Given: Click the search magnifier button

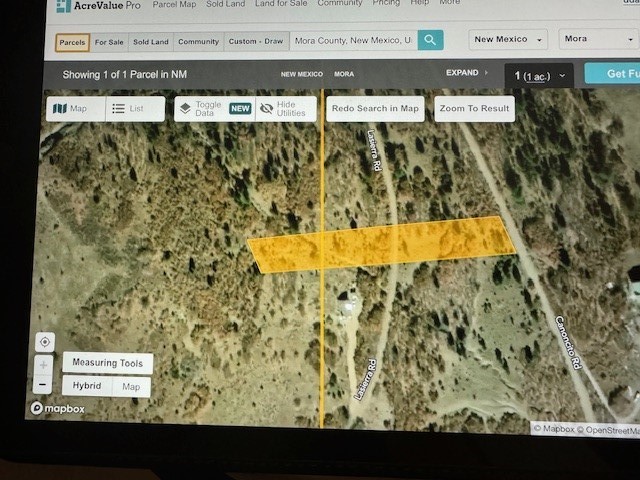Looking at the screenshot, I should point(430,40).
